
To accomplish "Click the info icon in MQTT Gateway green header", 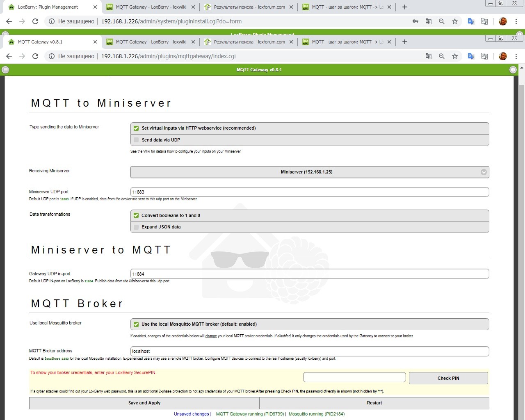I will [x=513, y=70].
